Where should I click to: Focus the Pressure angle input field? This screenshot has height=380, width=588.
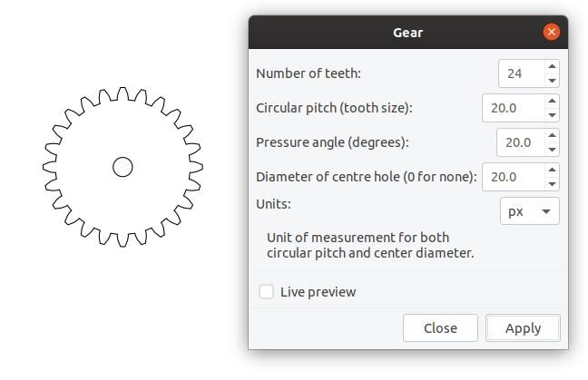521,142
